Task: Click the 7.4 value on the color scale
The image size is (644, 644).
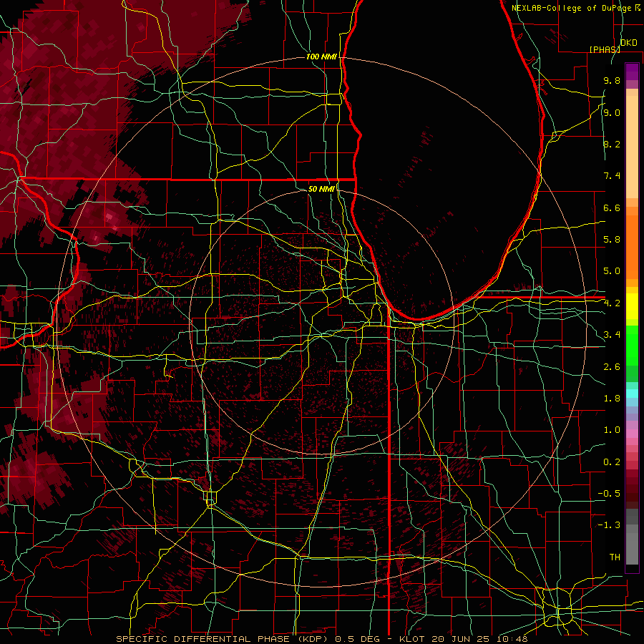Action: pyautogui.click(x=612, y=176)
